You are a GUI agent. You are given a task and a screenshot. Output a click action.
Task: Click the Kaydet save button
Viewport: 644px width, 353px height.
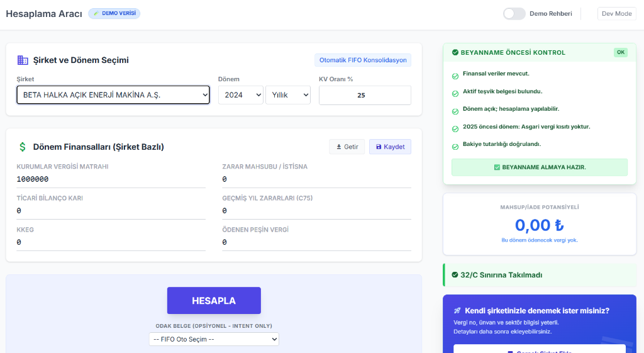(x=390, y=147)
